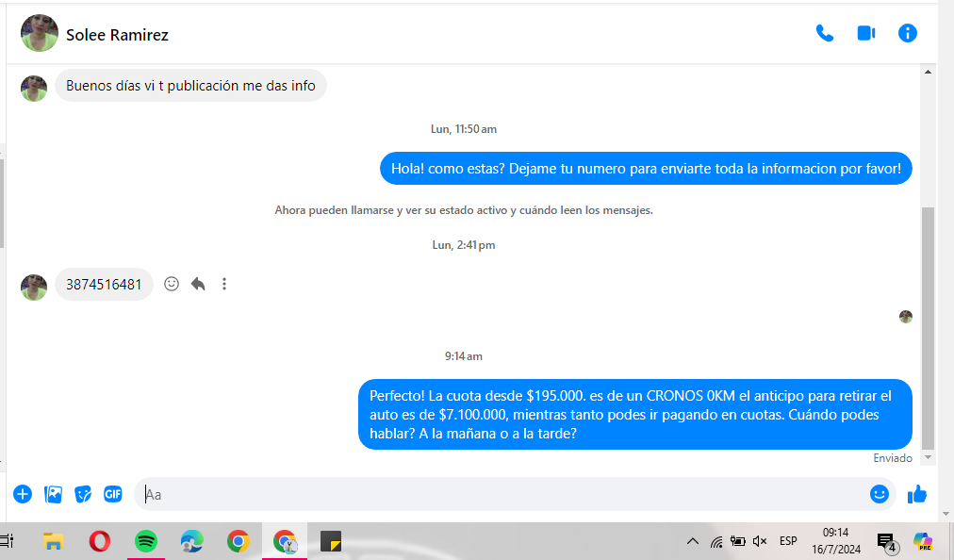Open battery status in system tray

(x=738, y=541)
